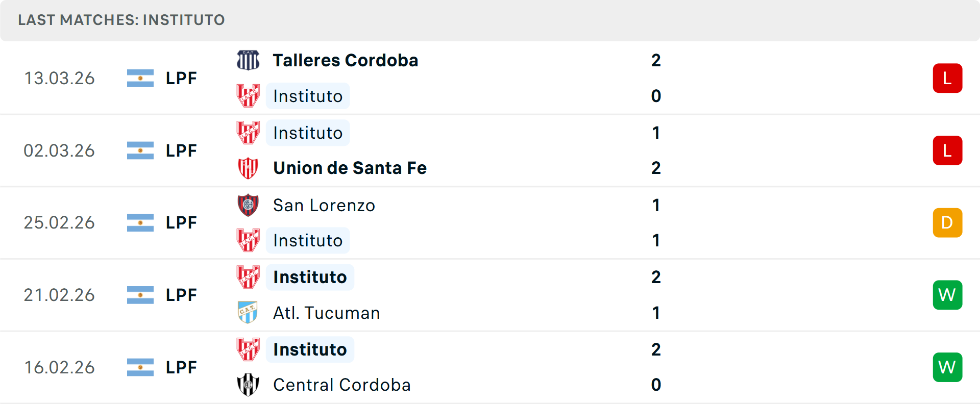Open the Union de Santa Fe team link
Image resolution: width=980 pixels, height=404 pixels.
(350, 168)
